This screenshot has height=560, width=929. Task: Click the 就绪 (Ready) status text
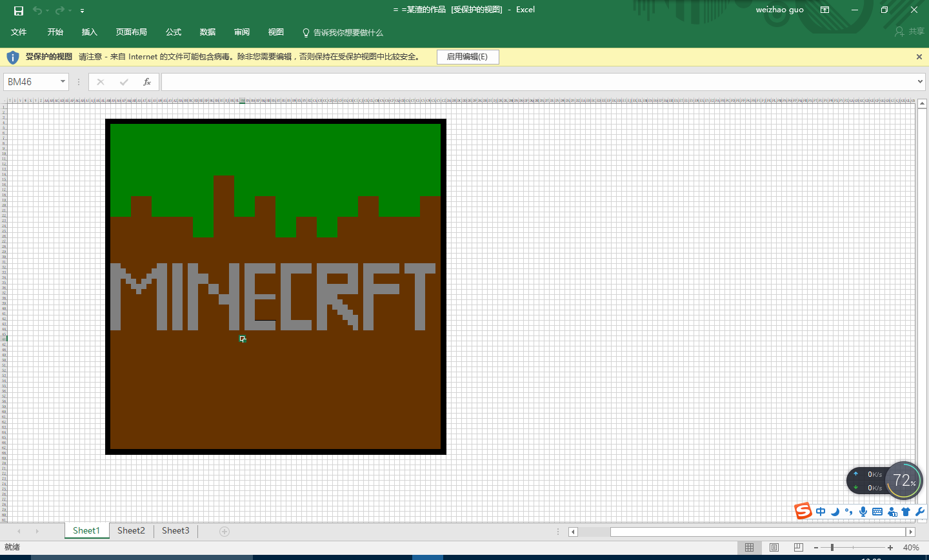tap(12, 548)
